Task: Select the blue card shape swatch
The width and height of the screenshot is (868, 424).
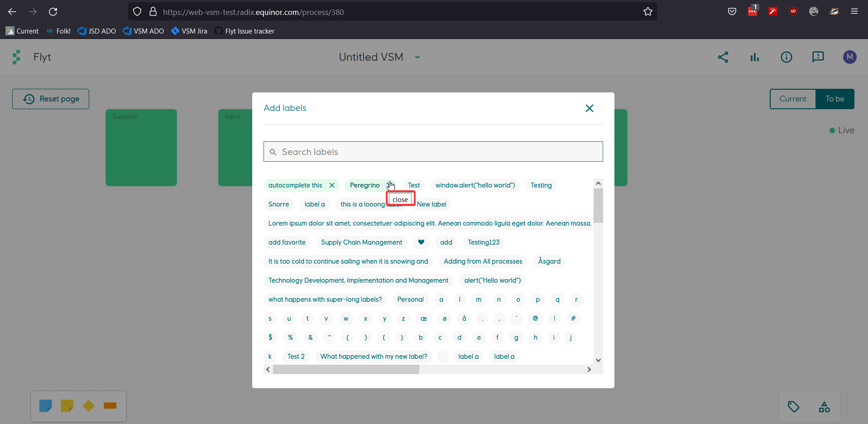Action: pos(46,406)
